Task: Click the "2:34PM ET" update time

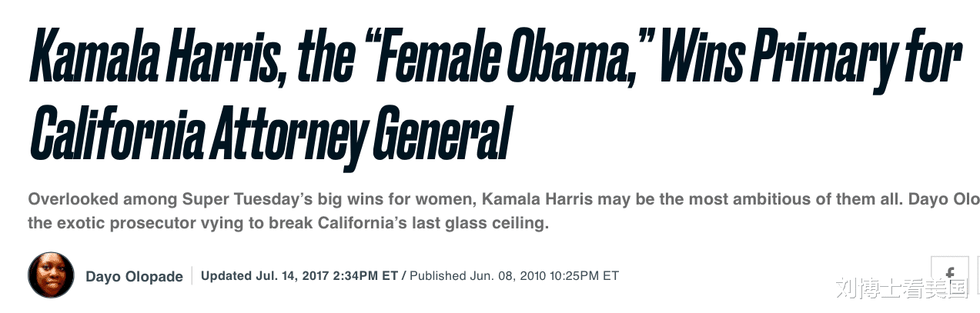Action: coord(366,275)
